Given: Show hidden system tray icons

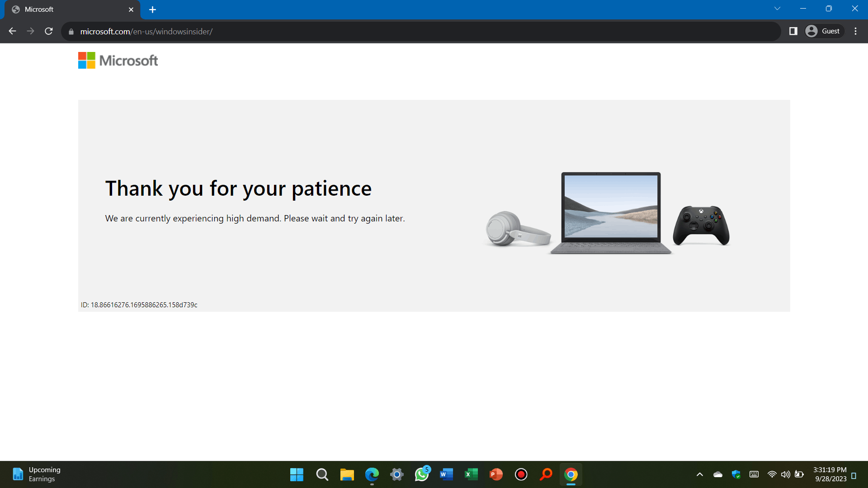Looking at the screenshot, I should (x=699, y=474).
